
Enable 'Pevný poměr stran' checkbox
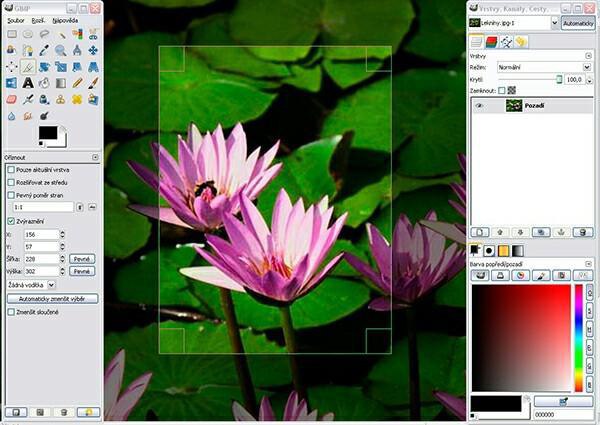click(x=11, y=195)
